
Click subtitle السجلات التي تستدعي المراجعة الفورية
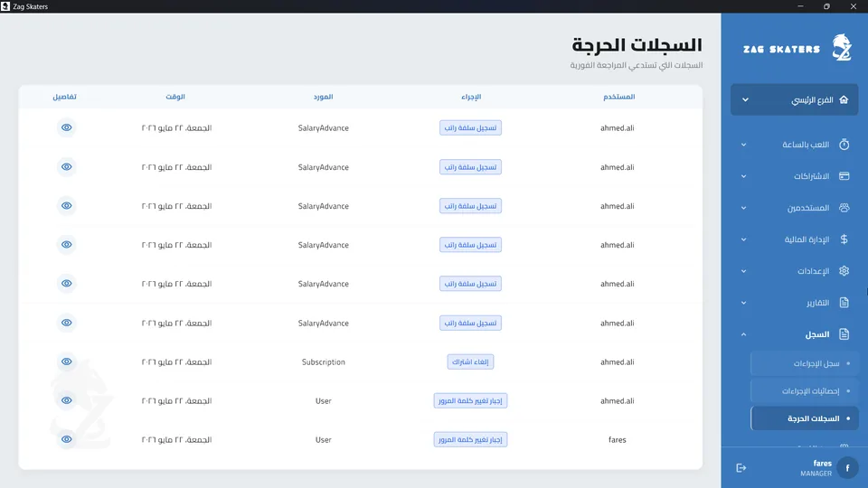point(636,65)
